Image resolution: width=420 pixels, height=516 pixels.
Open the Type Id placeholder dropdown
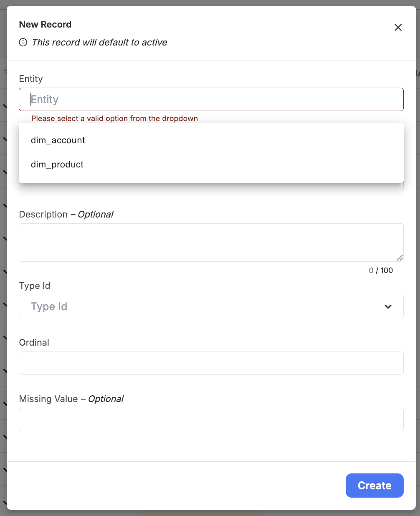click(x=211, y=306)
